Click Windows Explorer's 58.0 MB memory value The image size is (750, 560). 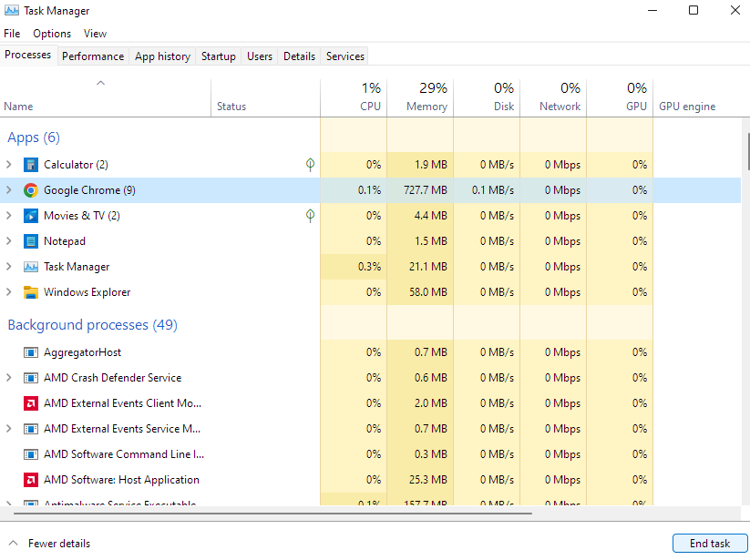tap(428, 292)
